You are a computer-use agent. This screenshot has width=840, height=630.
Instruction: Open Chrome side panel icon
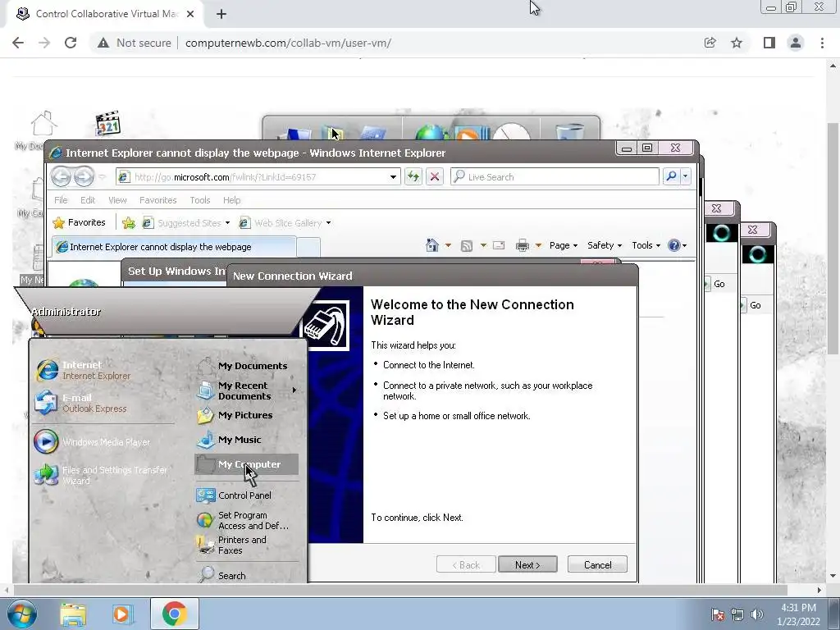point(769,43)
